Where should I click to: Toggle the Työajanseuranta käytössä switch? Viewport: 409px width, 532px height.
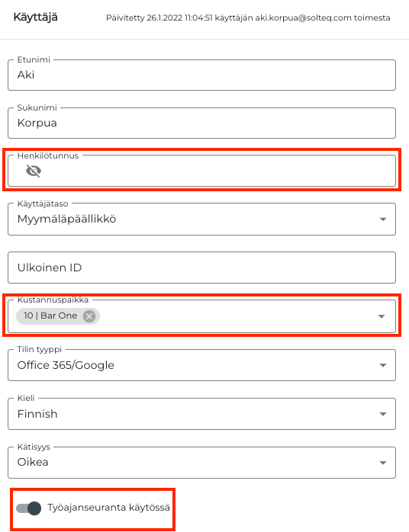click(x=28, y=508)
